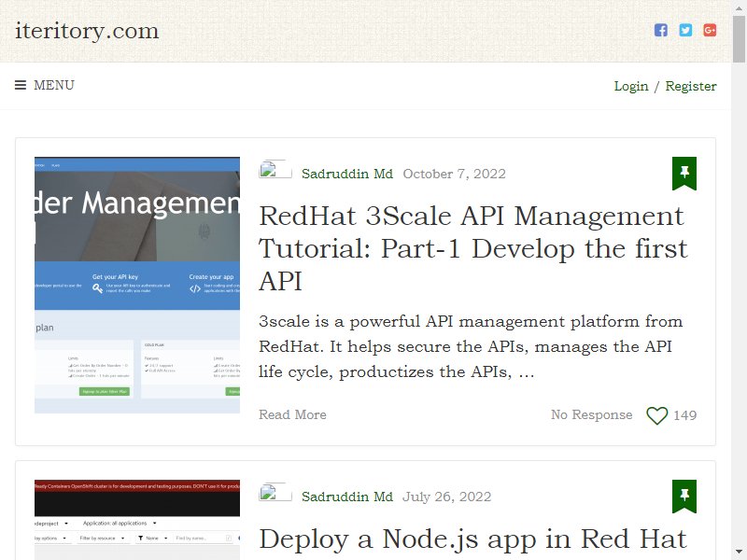This screenshot has height=560, width=747.
Task: Open RedHat 3Scale API Management Tutorial title
Action: click(473, 248)
